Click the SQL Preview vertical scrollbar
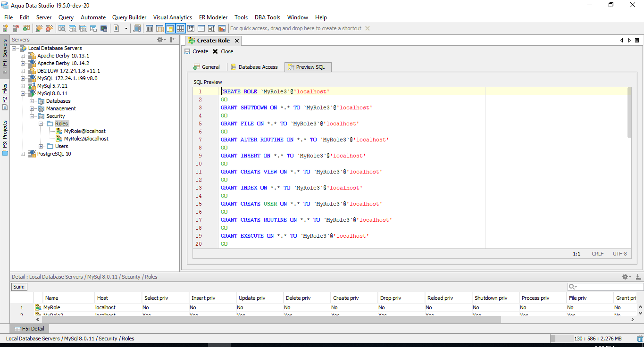This screenshot has height=347, width=644. (x=629, y=112)
